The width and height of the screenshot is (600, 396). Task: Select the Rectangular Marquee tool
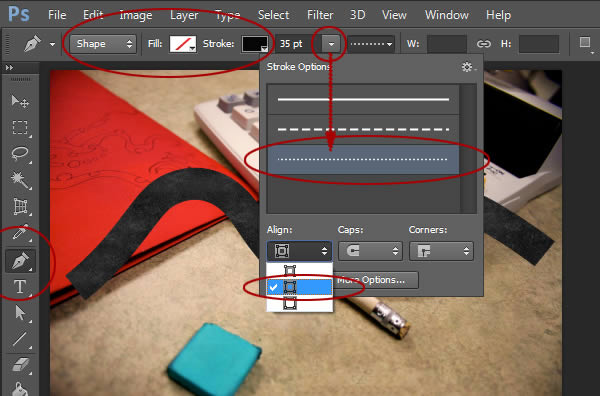pos(20,127)
